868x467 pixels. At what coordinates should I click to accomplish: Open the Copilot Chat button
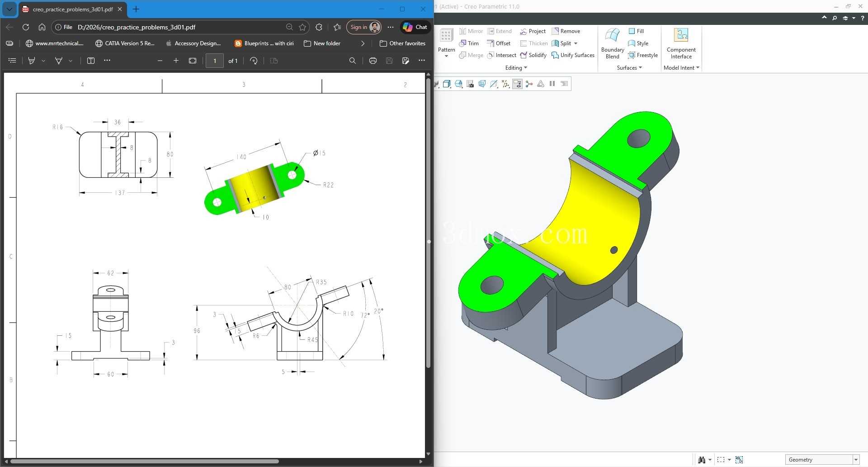(x=415, y=27)
